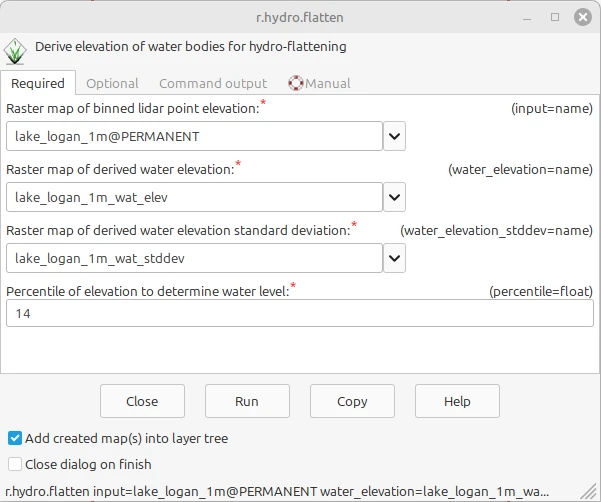Switch to the Optional tab
601x502 pixels.
point(112,83)
